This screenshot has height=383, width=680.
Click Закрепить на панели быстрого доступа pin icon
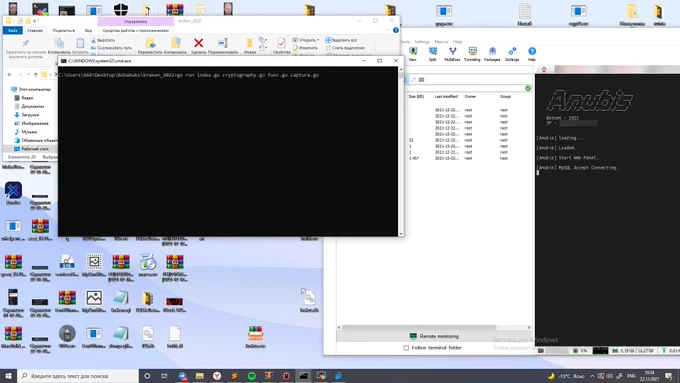tap(26, 43)
